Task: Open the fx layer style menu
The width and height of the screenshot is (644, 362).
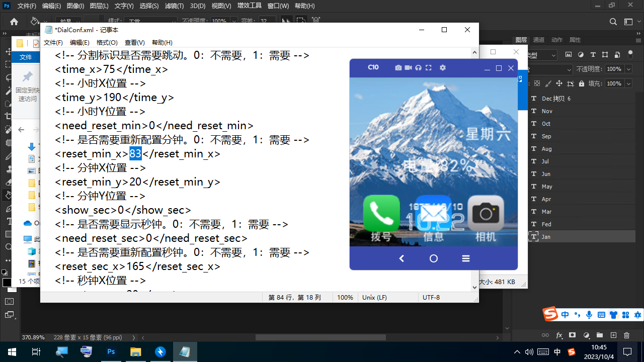Action: click(x=559, y=335)
